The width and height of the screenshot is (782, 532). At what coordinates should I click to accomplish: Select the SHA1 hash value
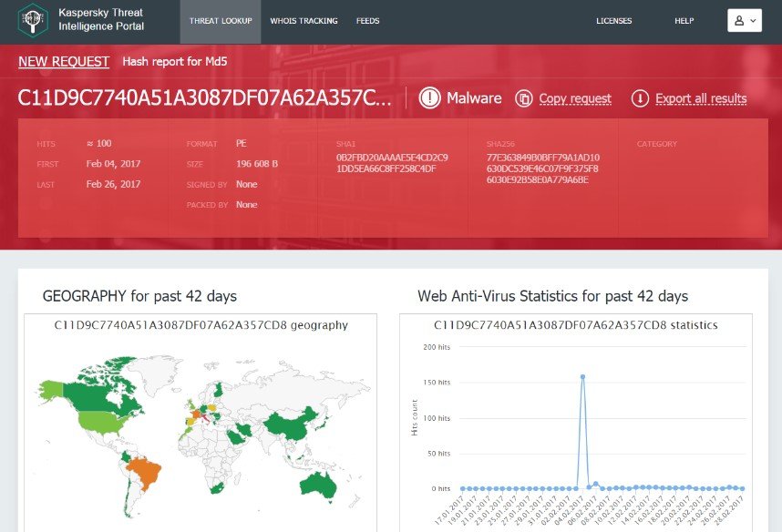392,163
